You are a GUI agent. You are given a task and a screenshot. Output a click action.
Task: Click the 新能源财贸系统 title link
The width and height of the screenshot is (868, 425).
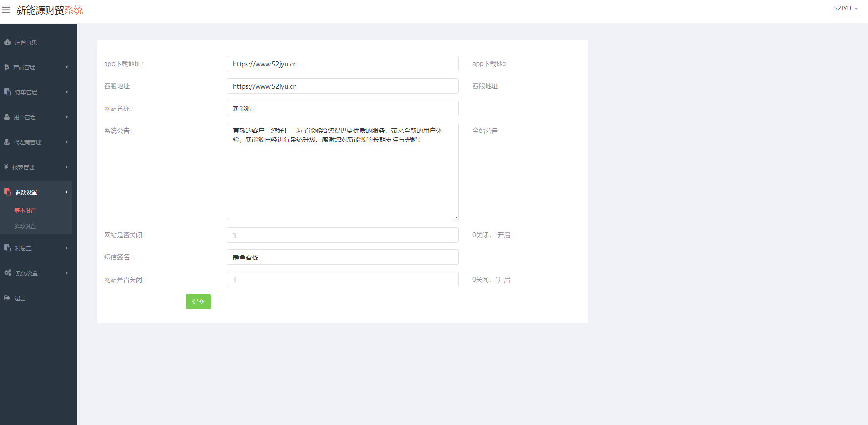[50, 10]
